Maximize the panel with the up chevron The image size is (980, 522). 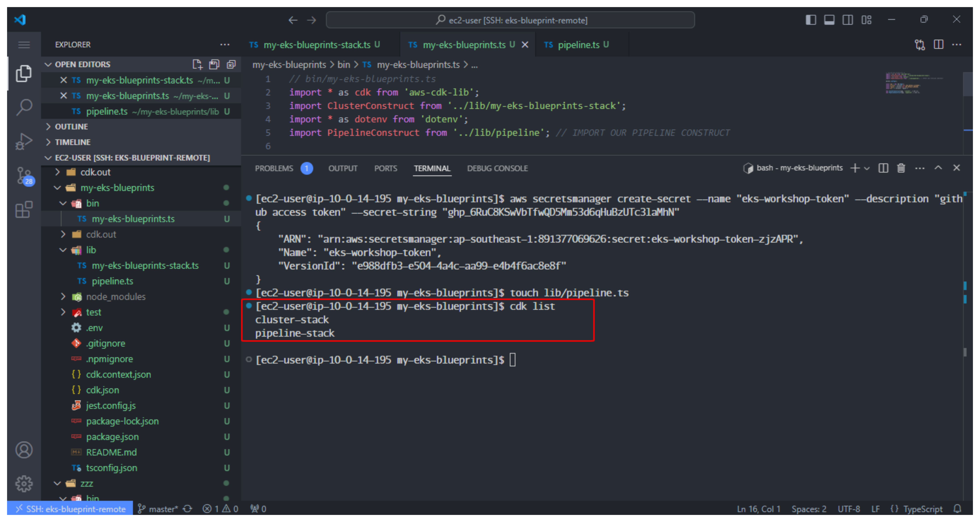coord(938,168)
